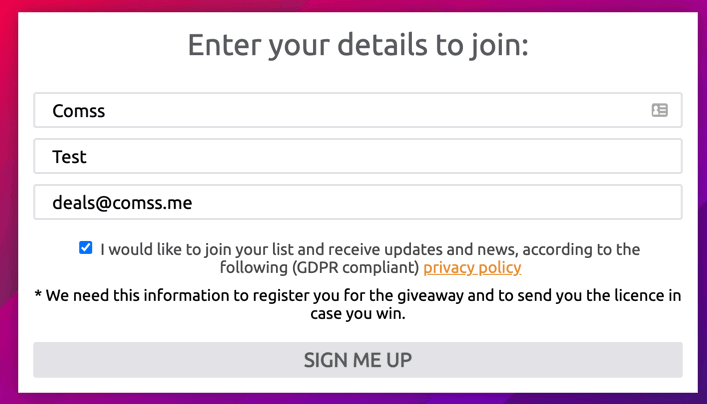The height and width of the screenshot is (404, 707).
Task: Click the asterisk starting the giveaway notice
Action: point(38,295)
